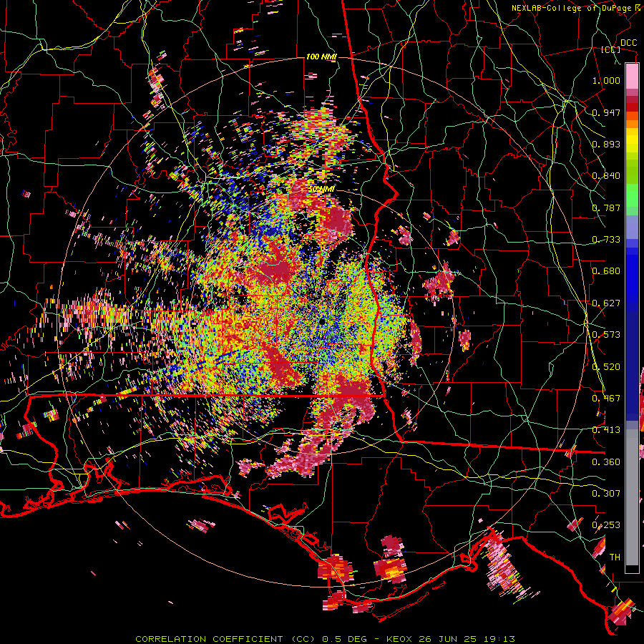Click the pink top segment of color bar
The width and height of the screenshot is (644, 644).
click(x=632, y=76)
